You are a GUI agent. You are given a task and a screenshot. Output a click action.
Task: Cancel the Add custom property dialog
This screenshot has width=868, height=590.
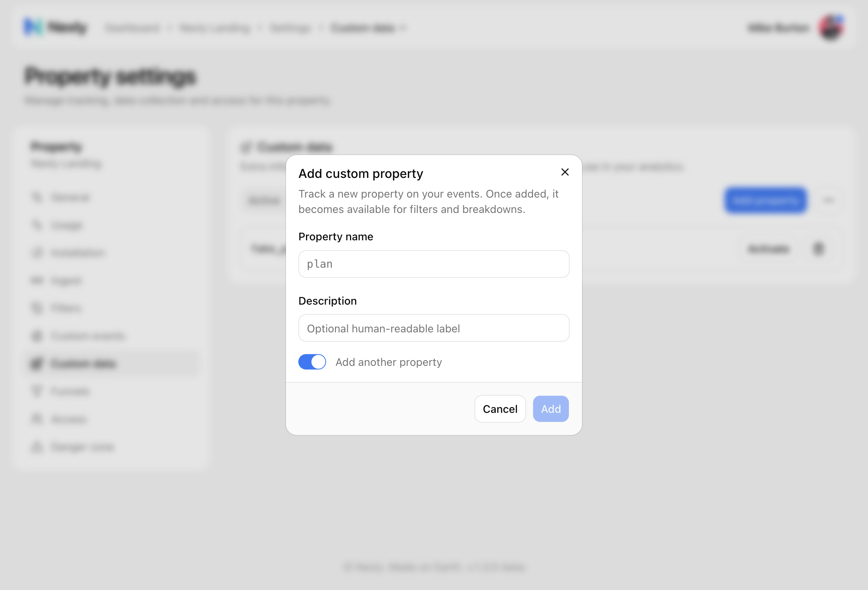500,409
